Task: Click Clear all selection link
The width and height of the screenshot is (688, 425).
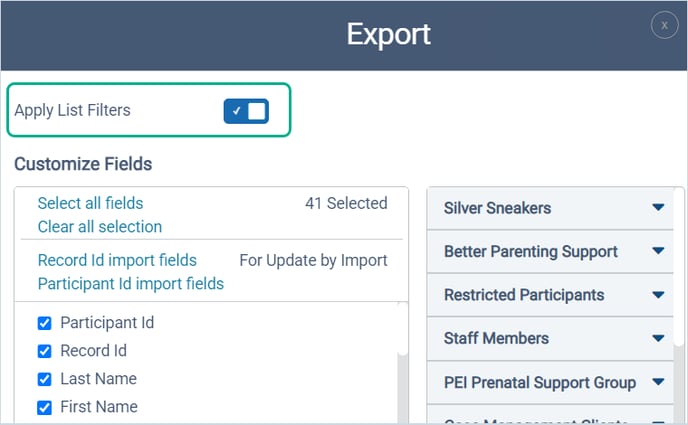Action: point(99,227)
